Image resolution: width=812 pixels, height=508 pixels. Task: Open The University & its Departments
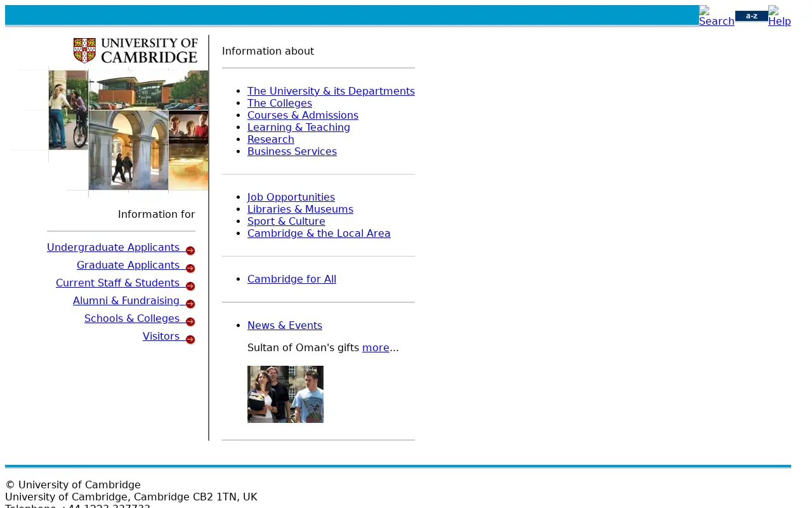tap(331, 91)
